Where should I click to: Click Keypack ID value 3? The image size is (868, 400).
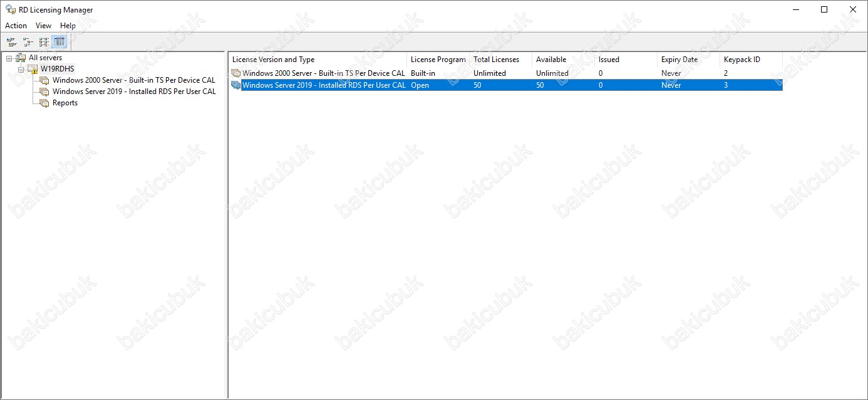click(x=726, y=85)
